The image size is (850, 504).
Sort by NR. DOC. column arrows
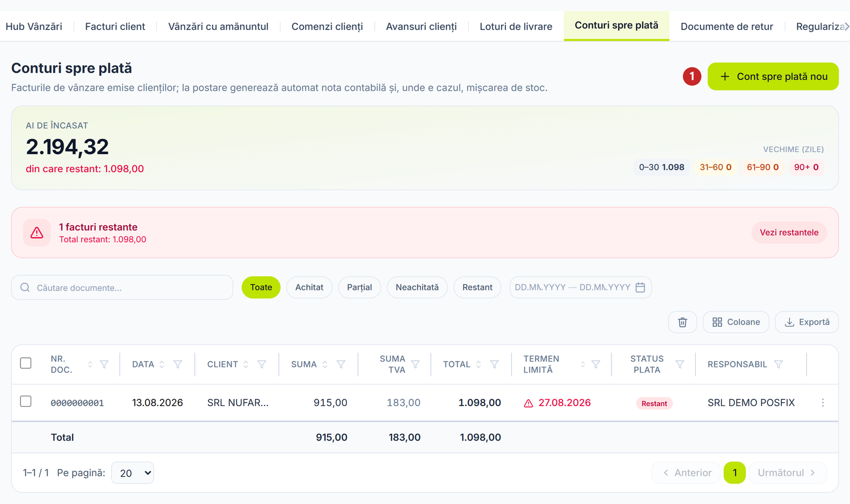[90, 364]
